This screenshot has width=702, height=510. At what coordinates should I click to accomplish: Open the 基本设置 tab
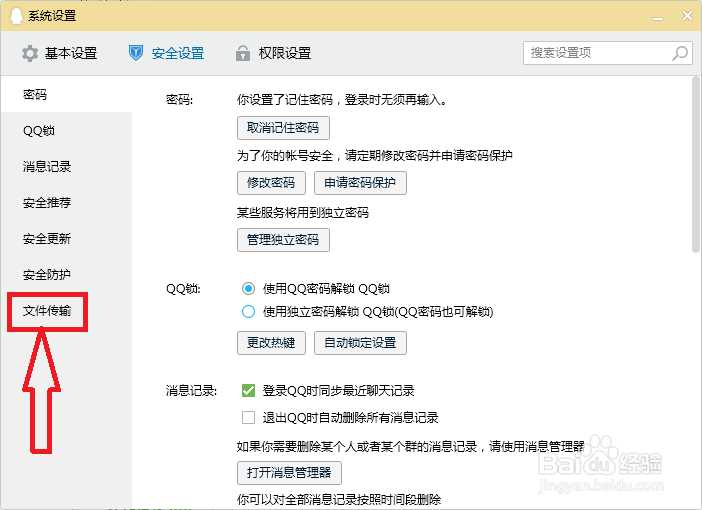(x=60, y=53)
